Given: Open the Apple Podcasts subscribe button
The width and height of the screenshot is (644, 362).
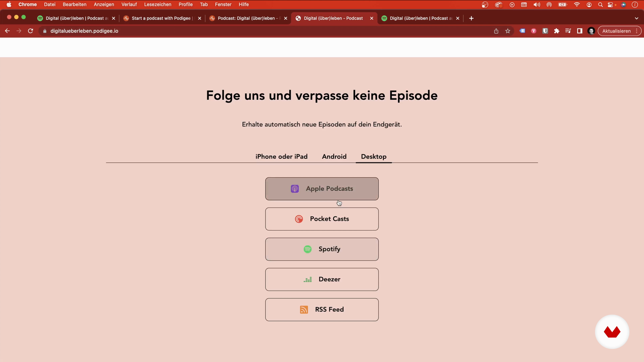Looking at the screenshot, I should (x=322, y=189).
